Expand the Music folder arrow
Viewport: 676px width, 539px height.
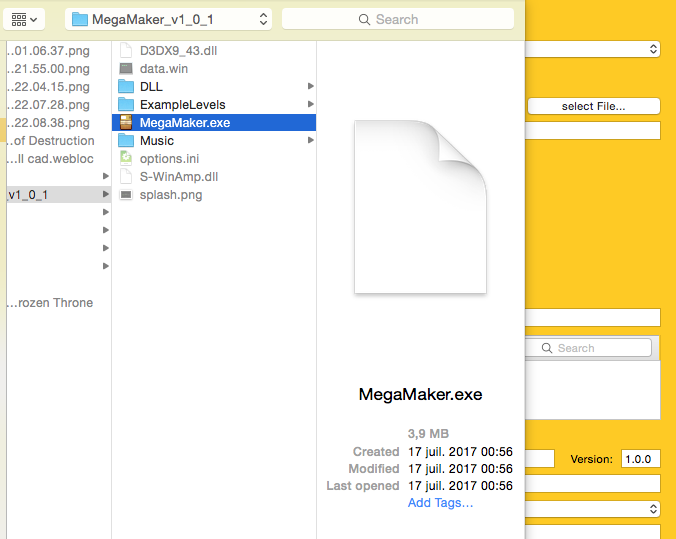[x=310, y=140]
